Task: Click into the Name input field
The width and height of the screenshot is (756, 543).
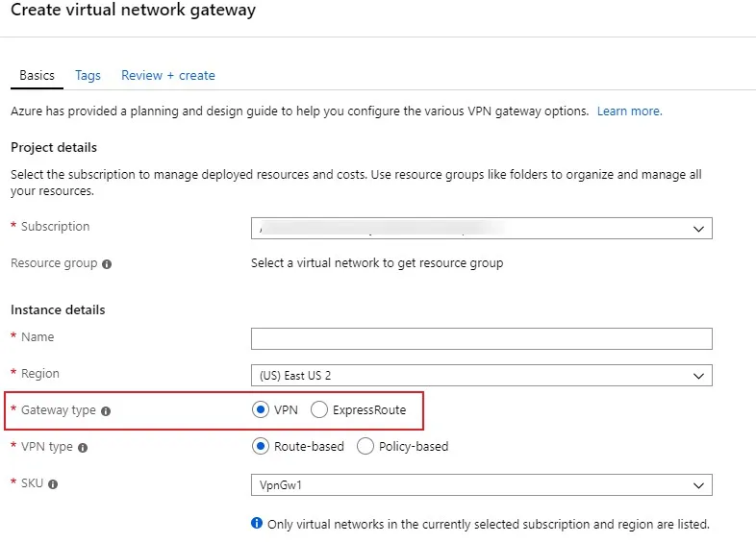Action: [x=481, y=338]
